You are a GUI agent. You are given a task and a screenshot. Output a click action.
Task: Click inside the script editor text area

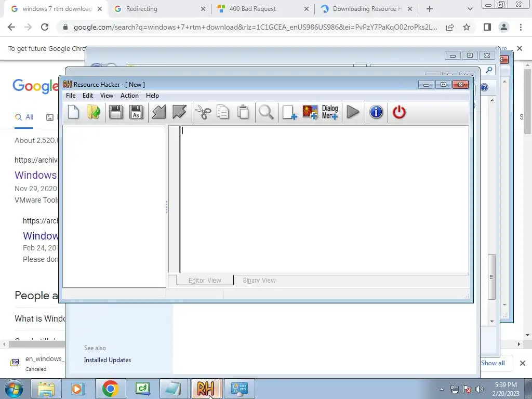tap(324, 199)
